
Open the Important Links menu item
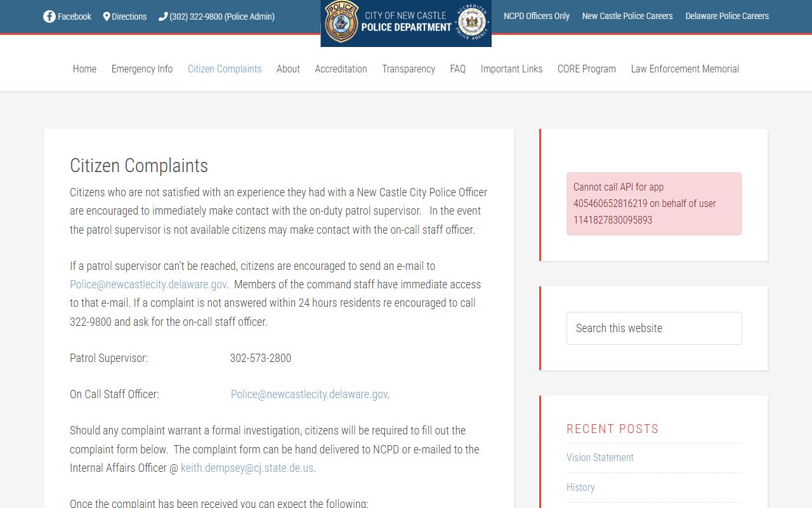click(511, 69)
